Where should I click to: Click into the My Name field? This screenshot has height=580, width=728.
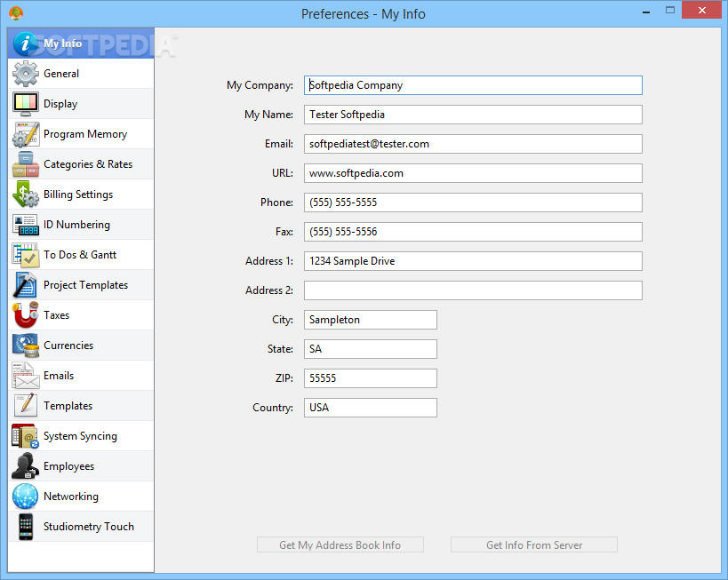pyautogui.click(x=473, y=115)
